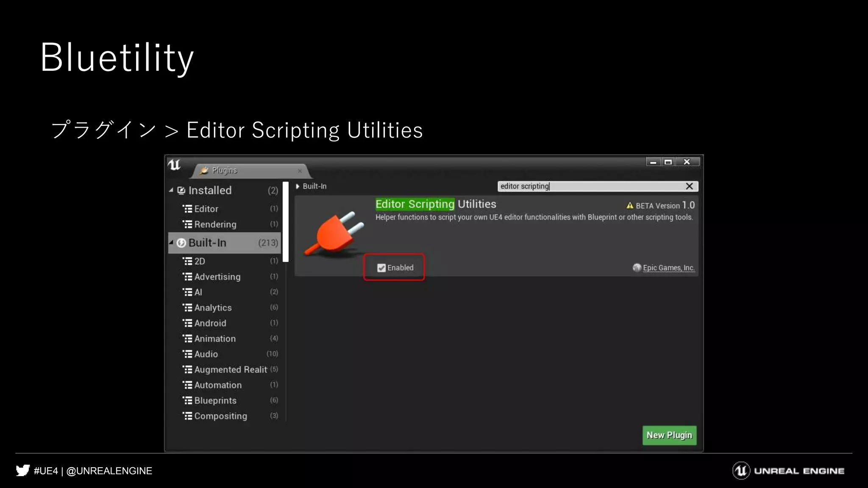868x488 pixels.
Task: Close the Plugins tab
Action: click(x=300, y=171)
